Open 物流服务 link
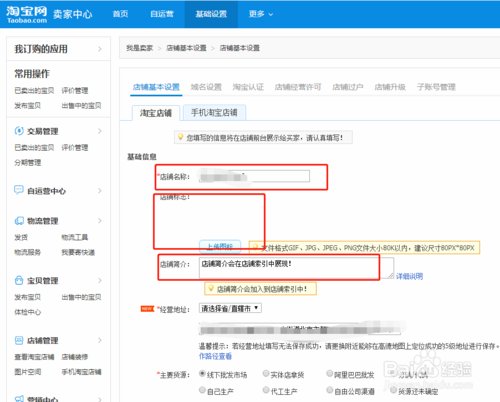 27,252
